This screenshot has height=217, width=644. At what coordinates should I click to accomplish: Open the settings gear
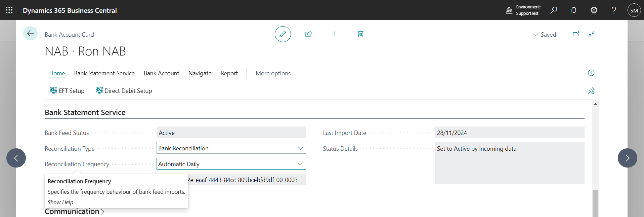[x=594, y=10]
